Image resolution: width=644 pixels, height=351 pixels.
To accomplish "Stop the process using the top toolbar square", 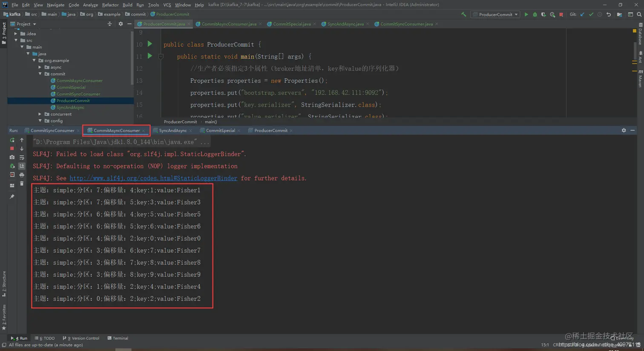I will pyautogui.click(x=561, y=14).
